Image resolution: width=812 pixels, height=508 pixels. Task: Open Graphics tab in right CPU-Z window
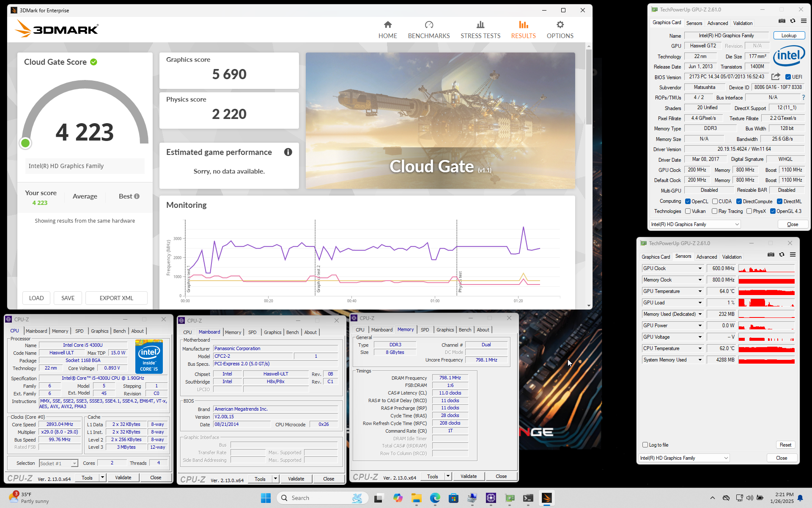tap(445, 330)
